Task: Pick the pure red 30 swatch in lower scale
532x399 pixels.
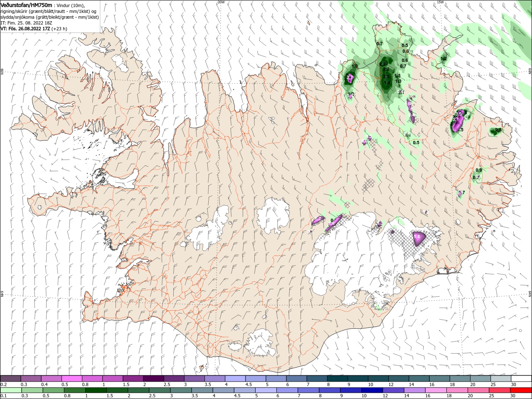Action: click(x=521, y=390)
